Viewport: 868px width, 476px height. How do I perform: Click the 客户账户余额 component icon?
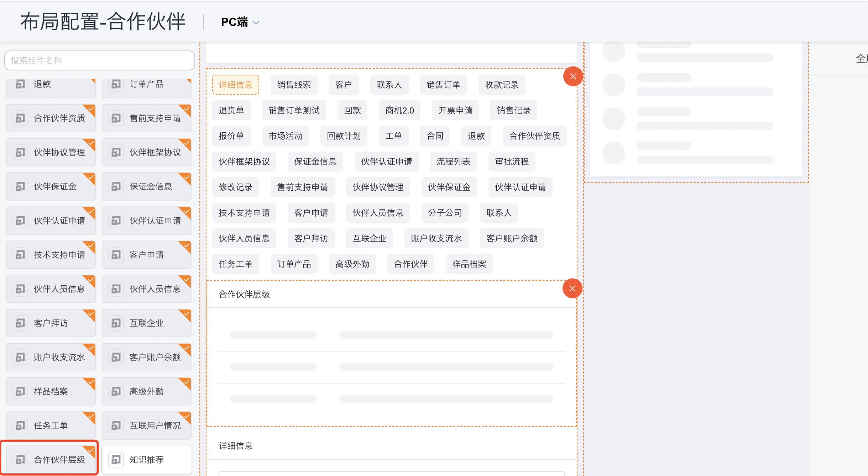[x=116, y=357]
